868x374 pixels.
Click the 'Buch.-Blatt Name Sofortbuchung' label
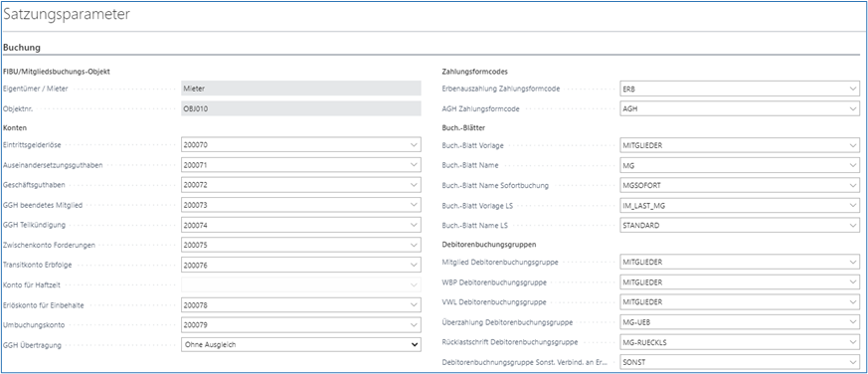[495, 186]
